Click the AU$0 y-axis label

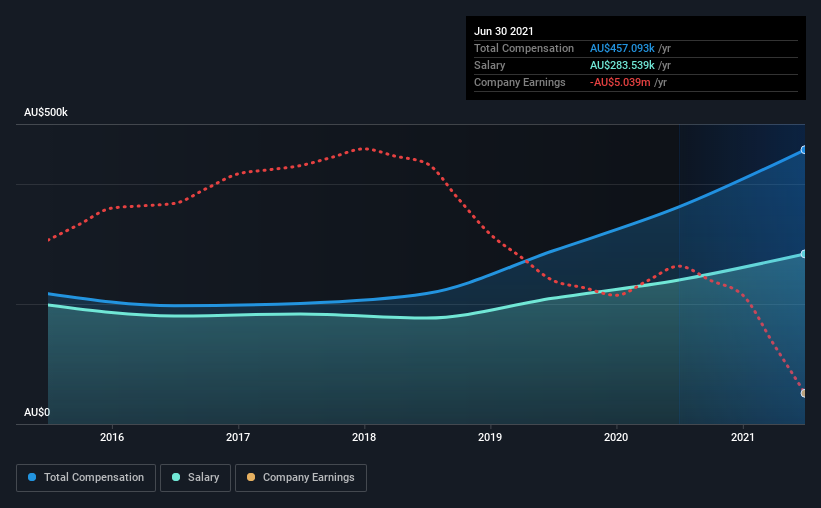[37, 413]
